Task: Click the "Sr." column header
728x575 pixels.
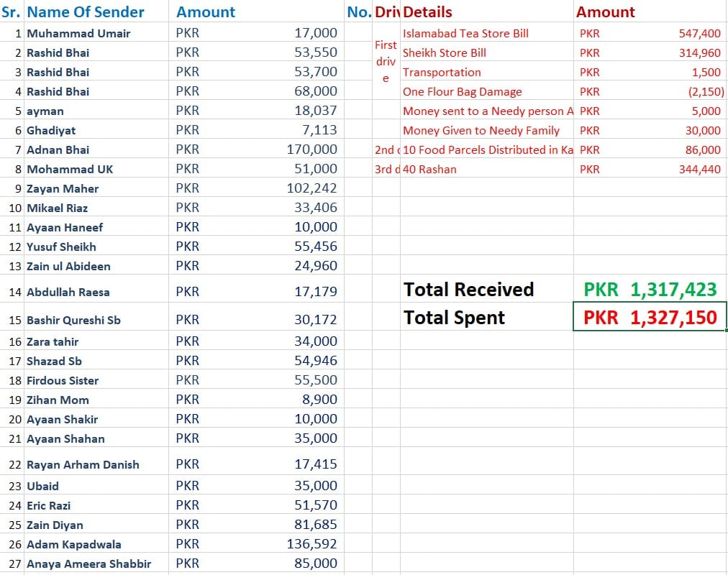Action: [12, 12]
